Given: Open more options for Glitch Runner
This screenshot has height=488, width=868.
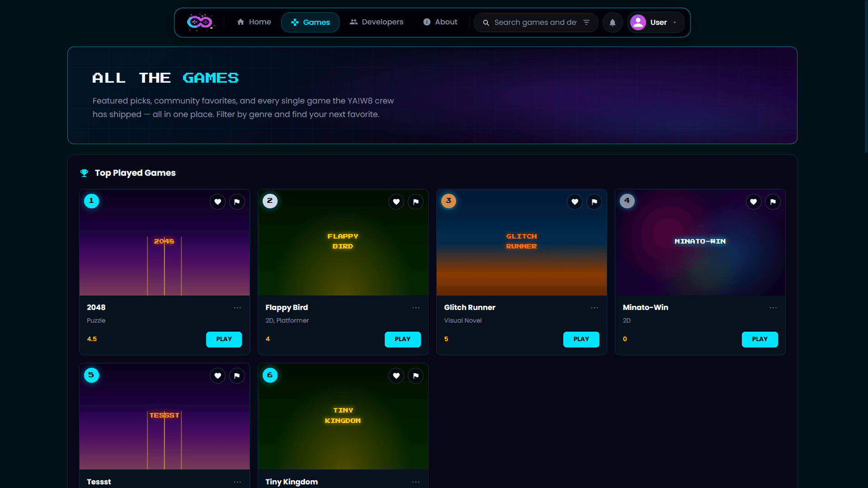Looking at the screenshot, I should click(x=594, y=308).
